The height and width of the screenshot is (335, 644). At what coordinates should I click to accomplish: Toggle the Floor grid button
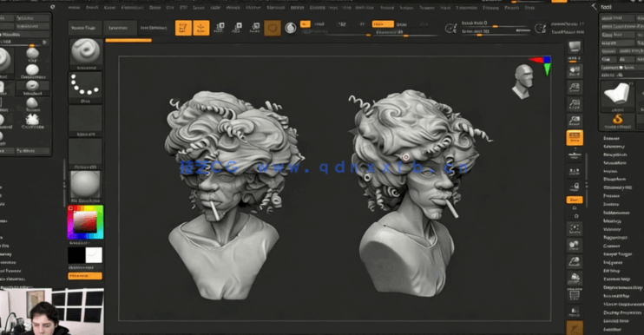point(575,156)
